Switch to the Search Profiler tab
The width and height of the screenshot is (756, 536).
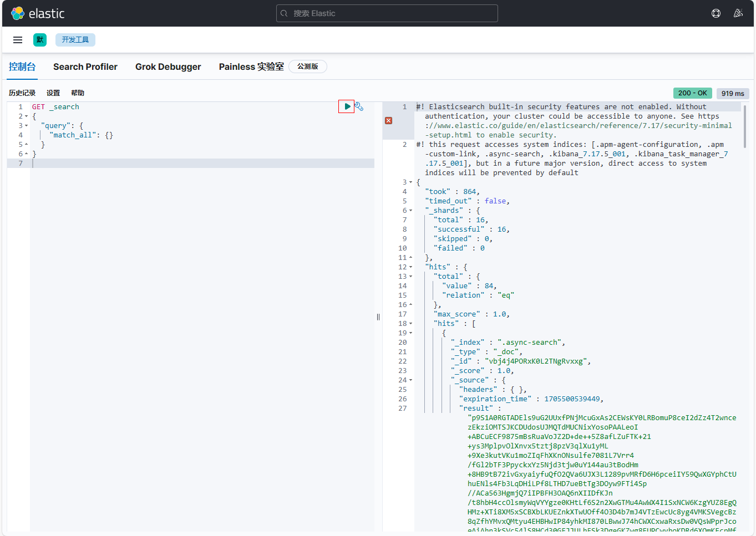click(x=85, y=67)
